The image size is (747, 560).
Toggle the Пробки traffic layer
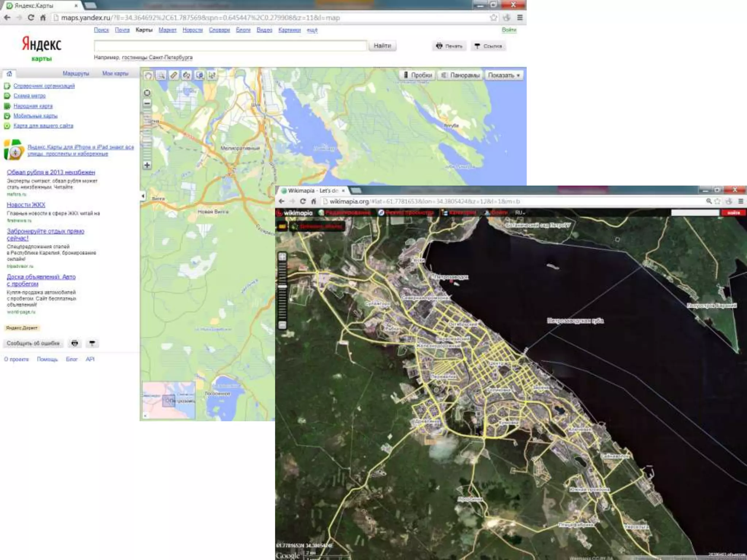418,75
